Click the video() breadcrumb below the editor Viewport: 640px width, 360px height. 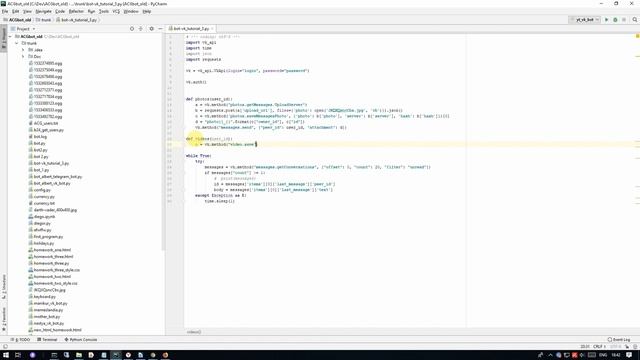194,332
